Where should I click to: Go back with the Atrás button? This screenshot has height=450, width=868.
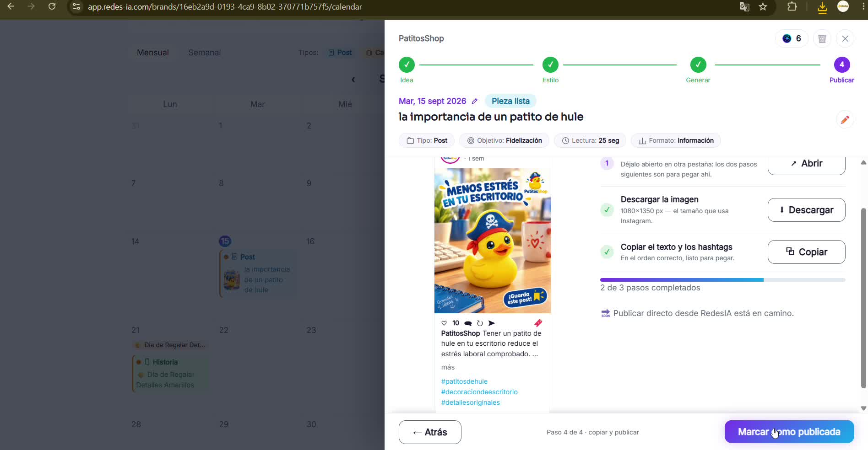[x=430, y=432]
